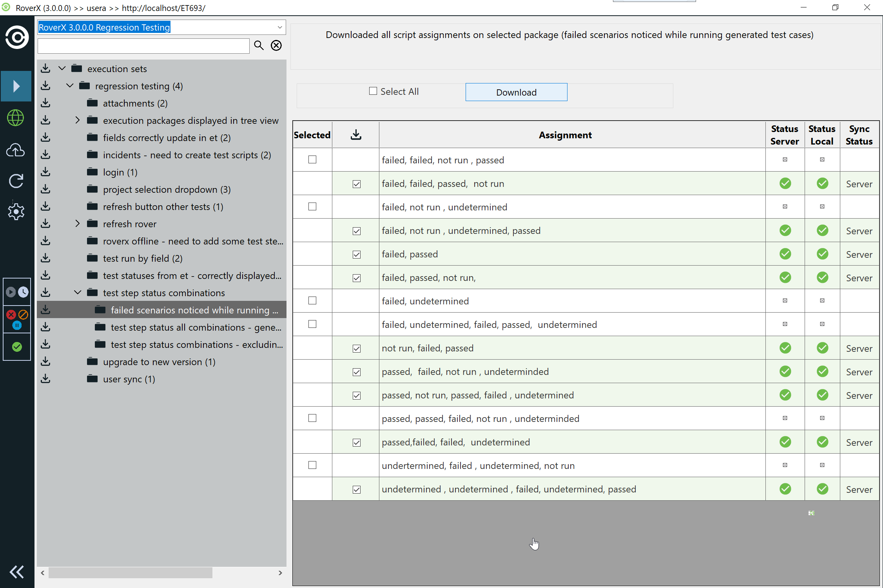Click the Assignment column header

click(x=565, y=135)
